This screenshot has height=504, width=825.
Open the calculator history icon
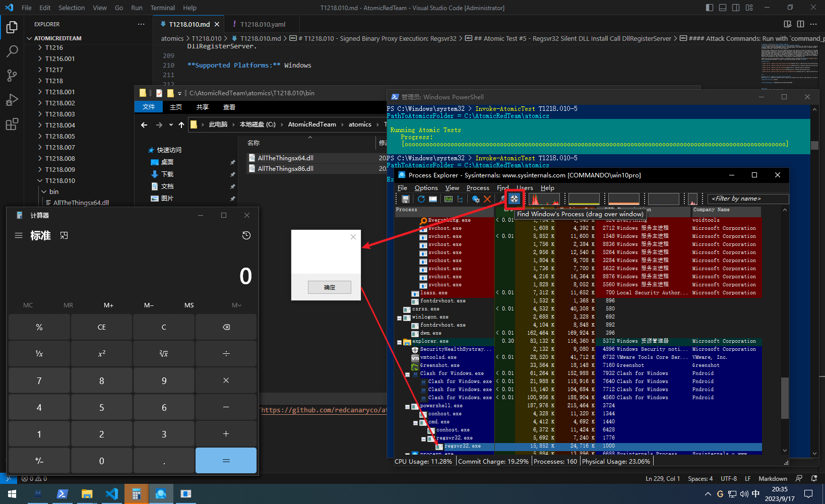tap(246, 235)
